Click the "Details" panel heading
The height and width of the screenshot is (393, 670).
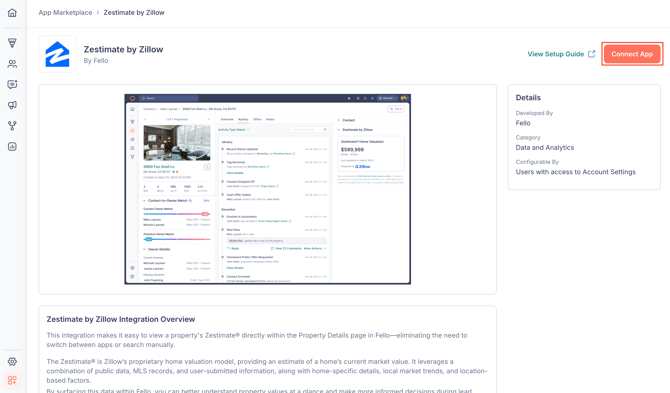528,97
